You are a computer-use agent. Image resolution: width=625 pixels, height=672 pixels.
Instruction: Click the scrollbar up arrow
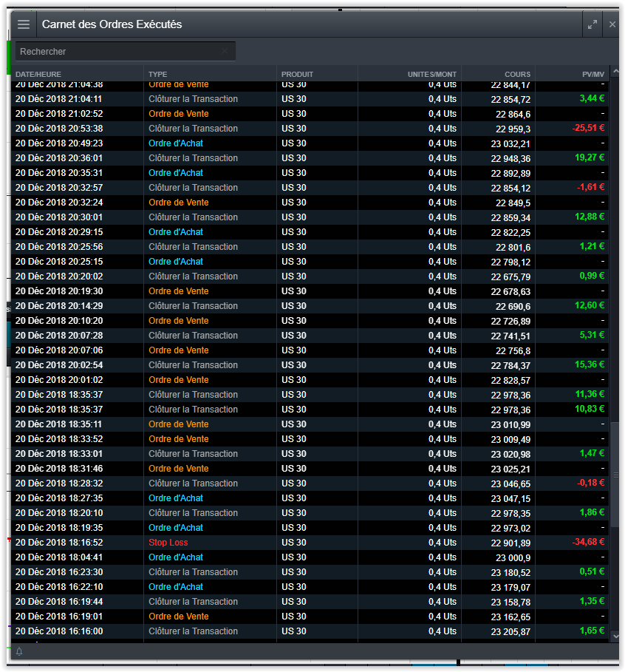pos(615,71)
